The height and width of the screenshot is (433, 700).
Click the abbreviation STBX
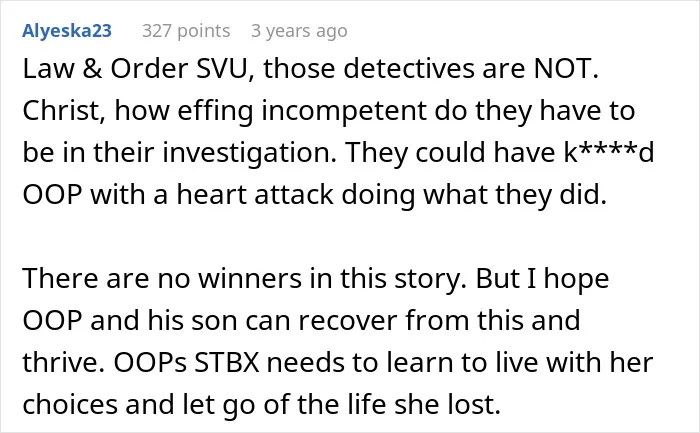226,362
